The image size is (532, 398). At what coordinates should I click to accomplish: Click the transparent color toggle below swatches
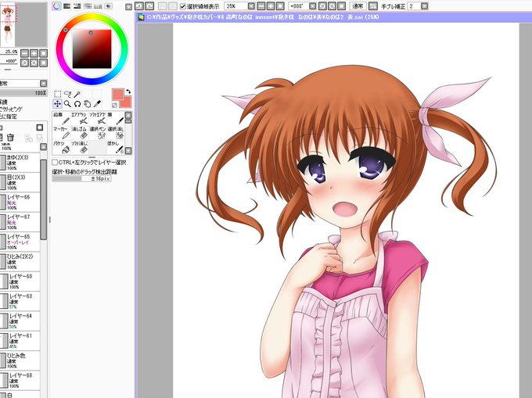[x=115, y=105]
